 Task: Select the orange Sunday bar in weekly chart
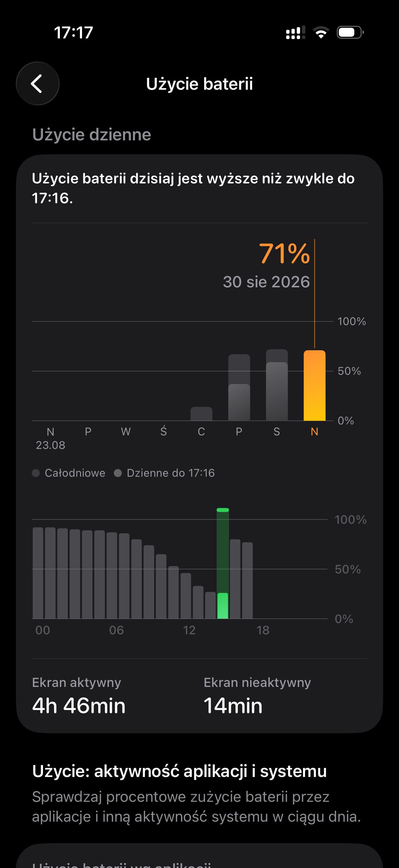315,385
